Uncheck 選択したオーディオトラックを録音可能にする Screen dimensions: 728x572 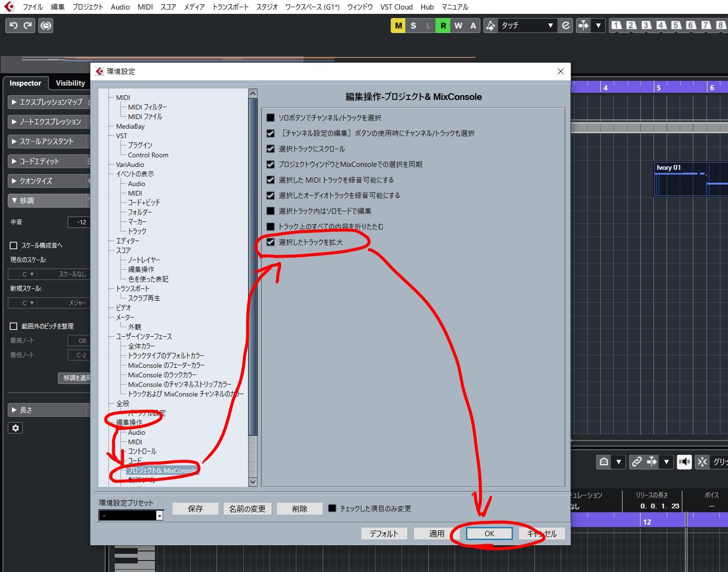[271, 196]
